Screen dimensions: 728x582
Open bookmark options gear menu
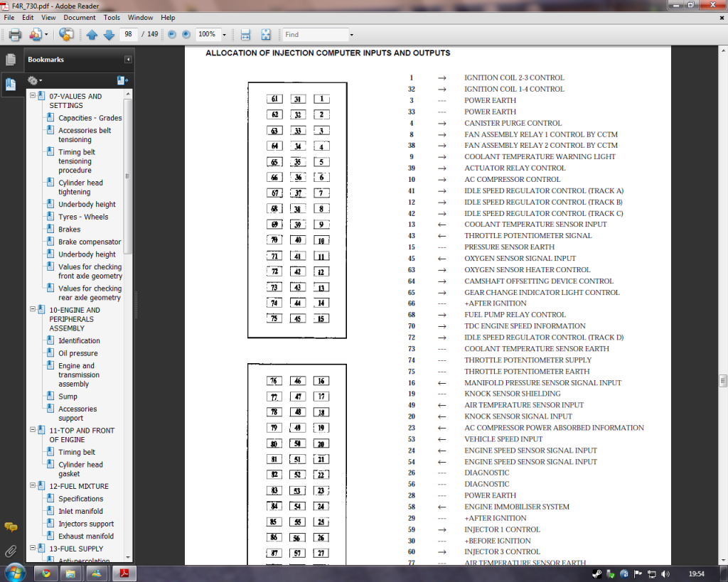coord(34,80)
